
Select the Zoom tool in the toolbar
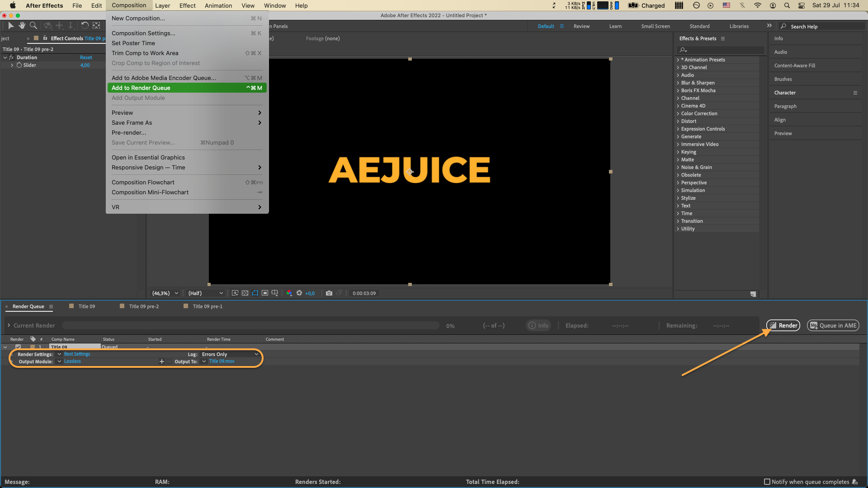33,26
